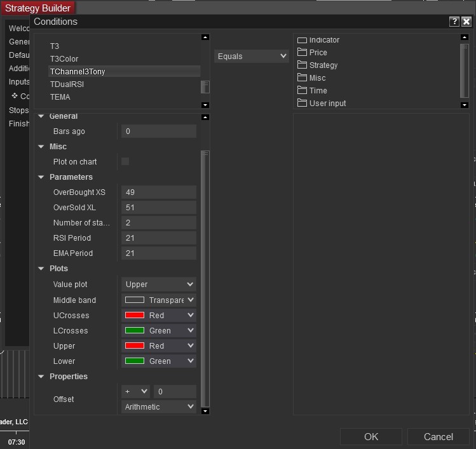Collapse the Misc section
The image size is (476, 449).
(41, 147)
